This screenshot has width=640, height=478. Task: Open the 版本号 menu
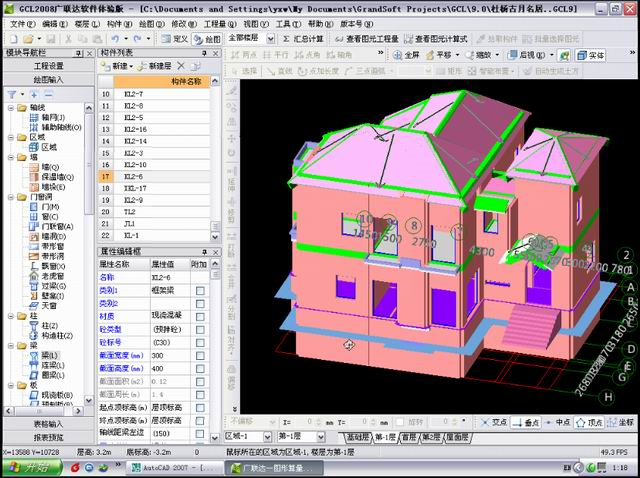click(x=356, y=24)
